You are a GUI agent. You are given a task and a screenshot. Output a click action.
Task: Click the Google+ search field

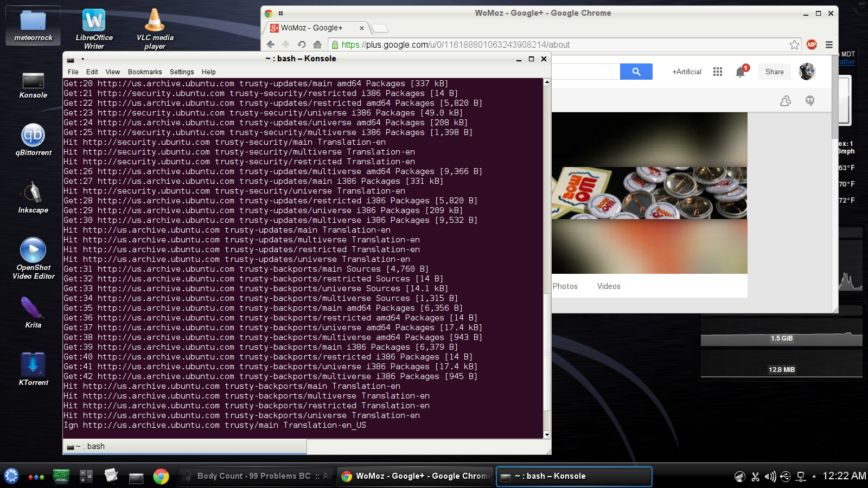tap(586, 72)
